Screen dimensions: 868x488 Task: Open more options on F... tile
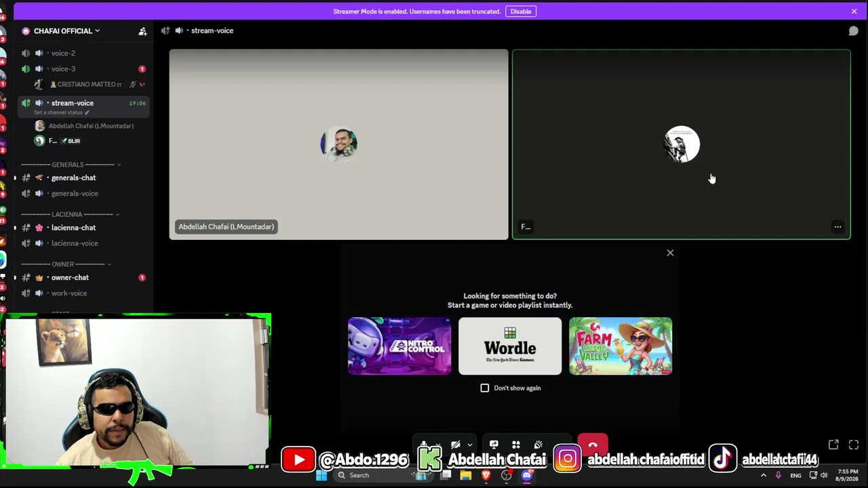[838, 227]
